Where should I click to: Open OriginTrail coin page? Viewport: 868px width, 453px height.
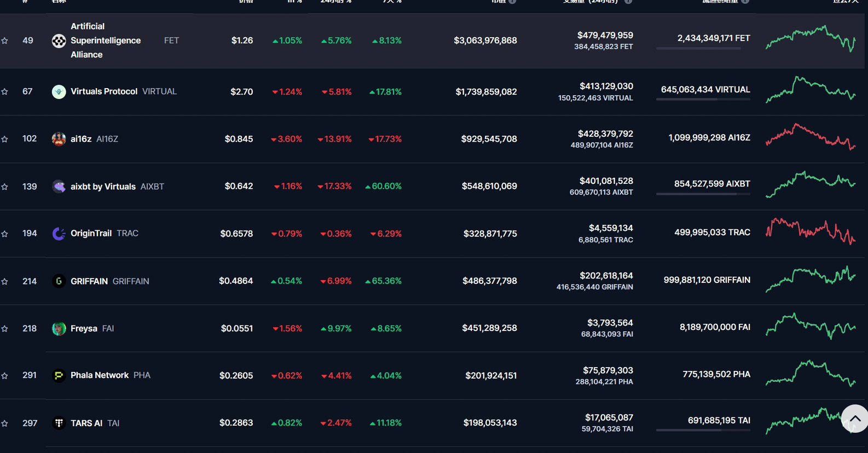91,233
